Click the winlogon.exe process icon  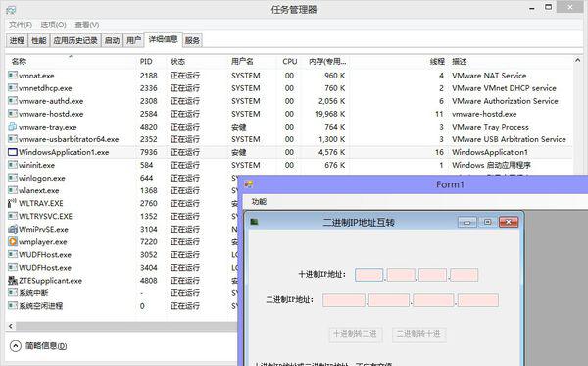tap(13, 178)
